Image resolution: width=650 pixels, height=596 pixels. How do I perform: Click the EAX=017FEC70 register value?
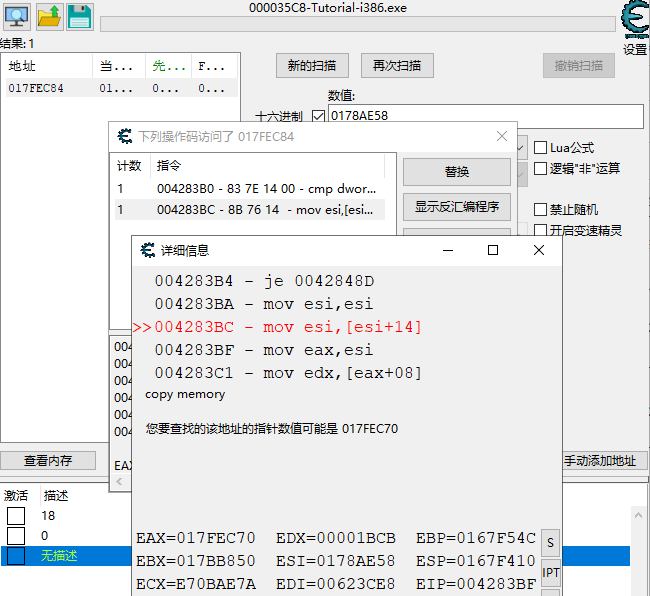click(x=196, y=538)
